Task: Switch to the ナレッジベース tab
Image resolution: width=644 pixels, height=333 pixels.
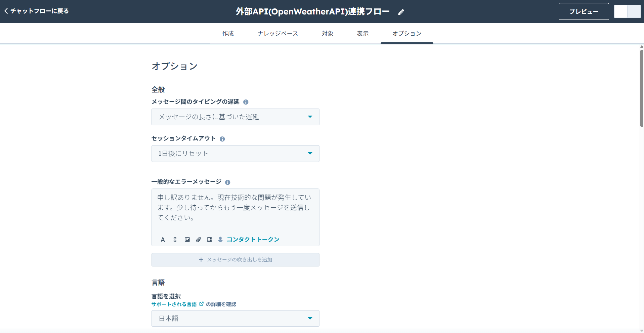Action: pyautogui.click(x=277, y=33)
